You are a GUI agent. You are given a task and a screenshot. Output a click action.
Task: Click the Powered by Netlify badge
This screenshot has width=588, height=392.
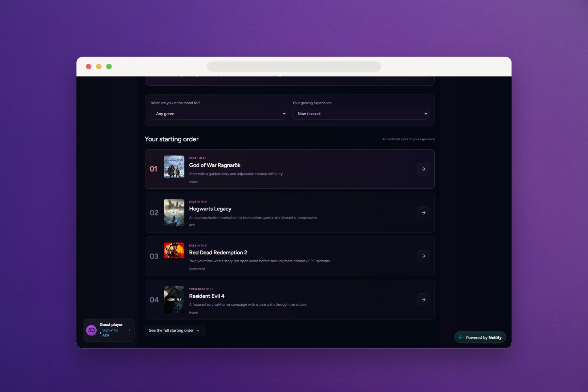(480, 337)
